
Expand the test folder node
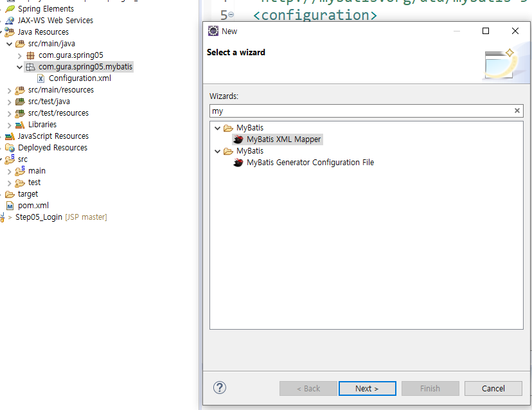pos(10,183)
